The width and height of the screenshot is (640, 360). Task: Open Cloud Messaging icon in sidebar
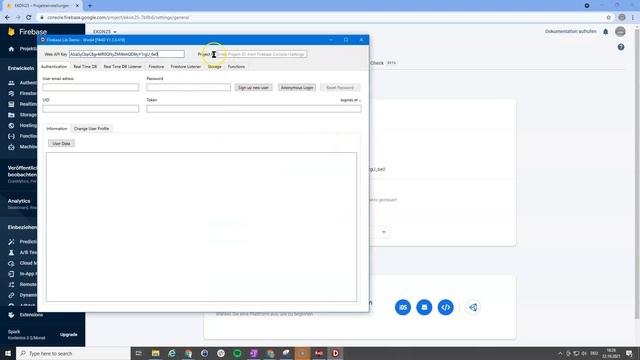11,263
